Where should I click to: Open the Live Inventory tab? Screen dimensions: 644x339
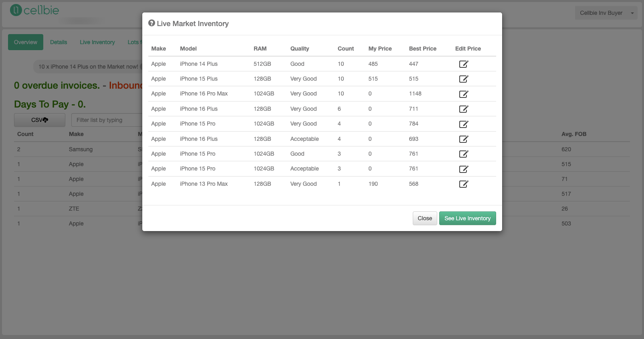(x=97, y=42)
